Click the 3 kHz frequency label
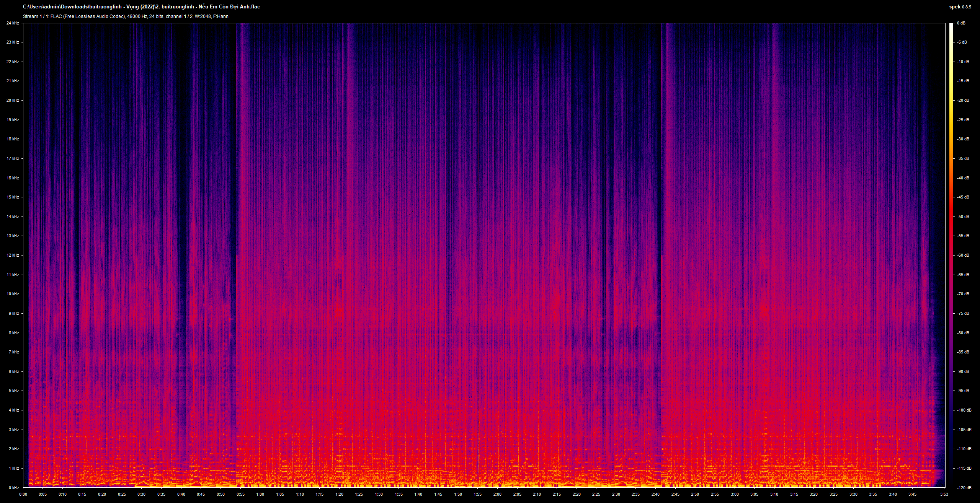Image resolution: width=980 pixels, height=503 pixels. 14,430
